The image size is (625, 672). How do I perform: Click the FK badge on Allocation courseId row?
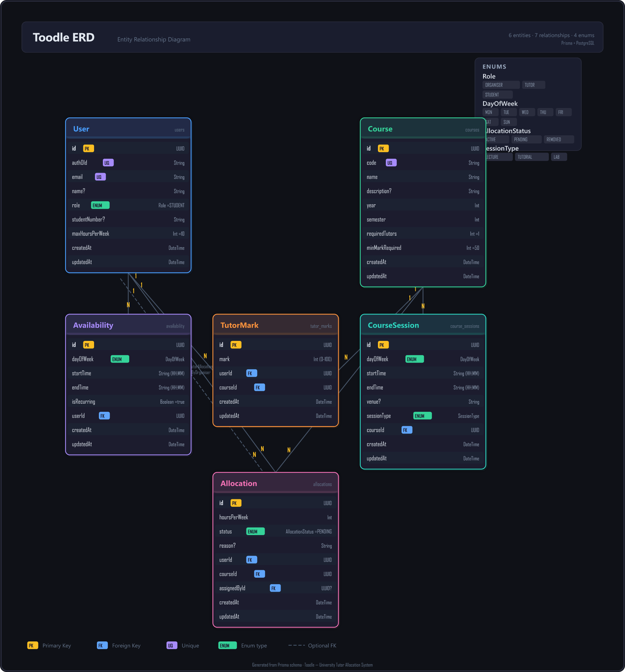point(259,574)
